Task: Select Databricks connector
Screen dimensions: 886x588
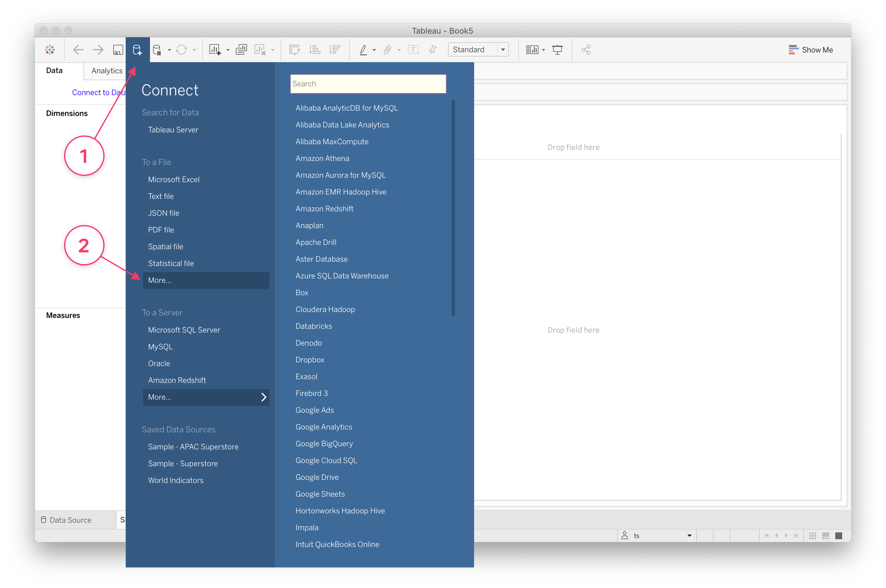Action: click(x=314, y=326)
